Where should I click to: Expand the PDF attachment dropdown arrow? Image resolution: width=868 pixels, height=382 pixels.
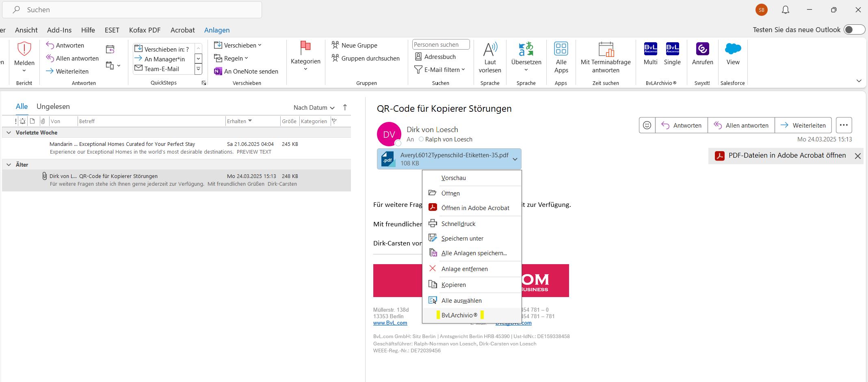point(515,159)
